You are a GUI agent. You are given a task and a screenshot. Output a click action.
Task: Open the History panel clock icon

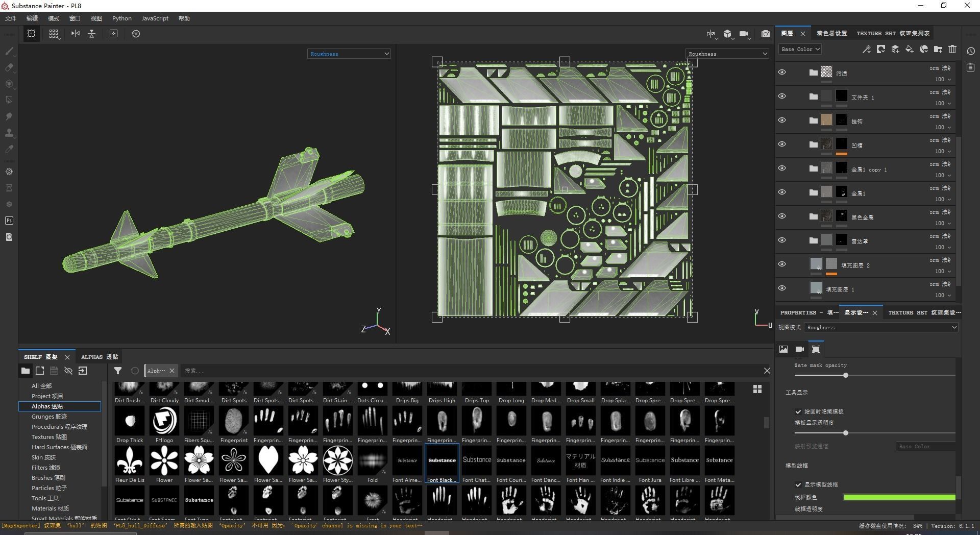971,51
